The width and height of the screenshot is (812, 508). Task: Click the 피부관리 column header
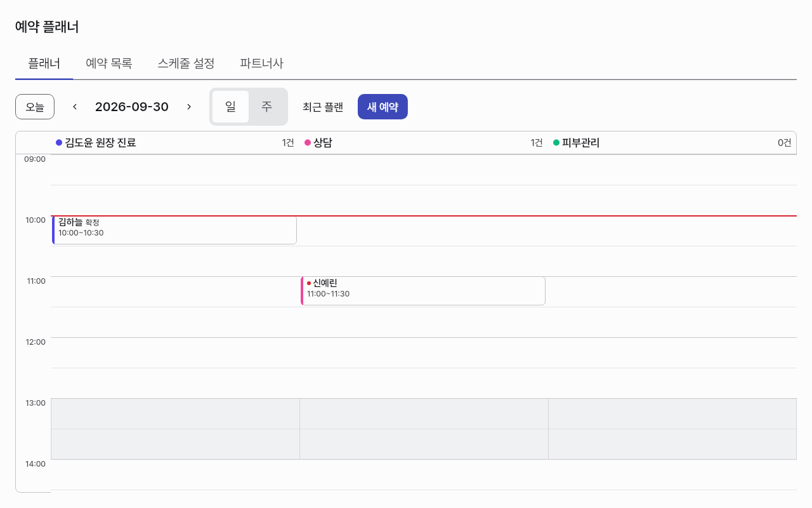click(672, 143)
